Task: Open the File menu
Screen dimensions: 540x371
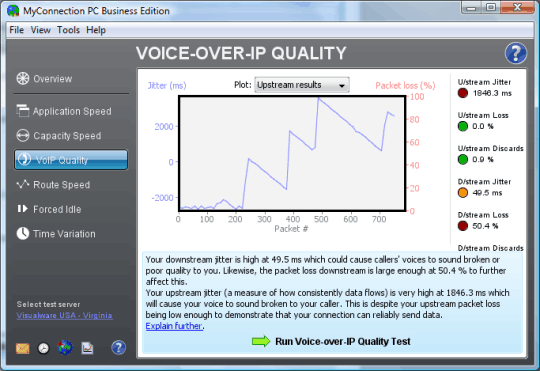Action: click(17, 30)
